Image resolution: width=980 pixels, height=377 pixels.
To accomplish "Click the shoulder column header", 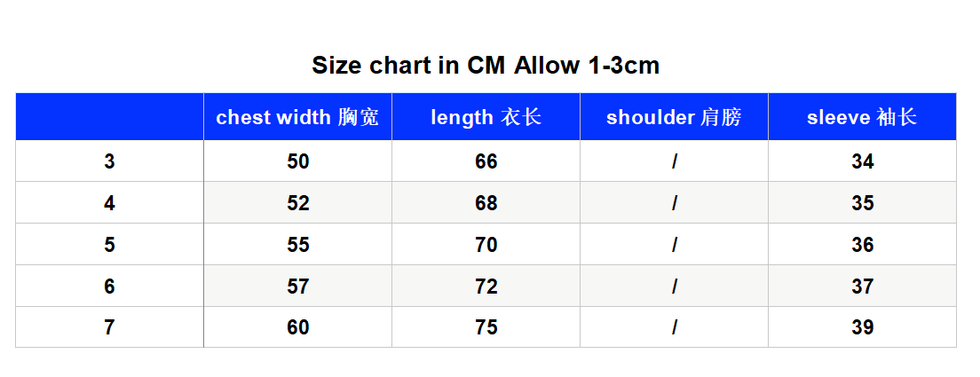I will pos(674,117).
